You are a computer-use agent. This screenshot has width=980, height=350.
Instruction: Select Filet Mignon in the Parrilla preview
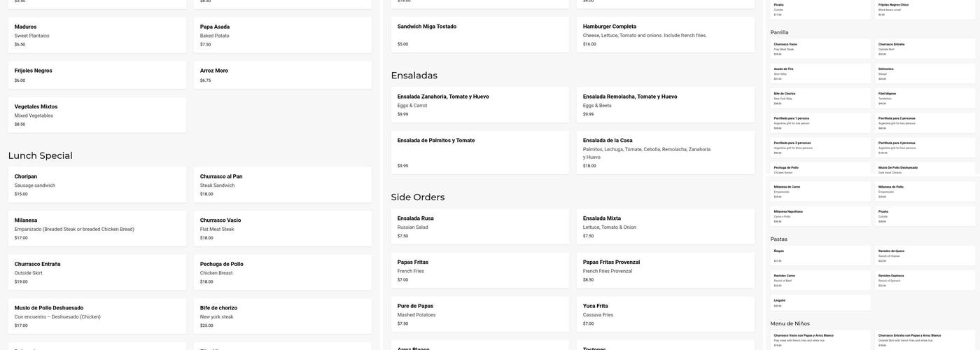[925, 98]
